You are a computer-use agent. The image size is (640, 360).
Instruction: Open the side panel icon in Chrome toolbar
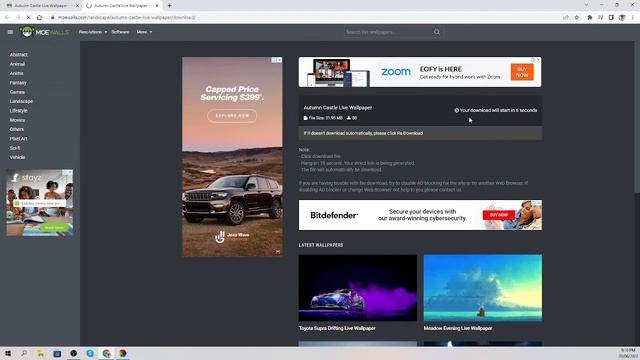point(611,18)
